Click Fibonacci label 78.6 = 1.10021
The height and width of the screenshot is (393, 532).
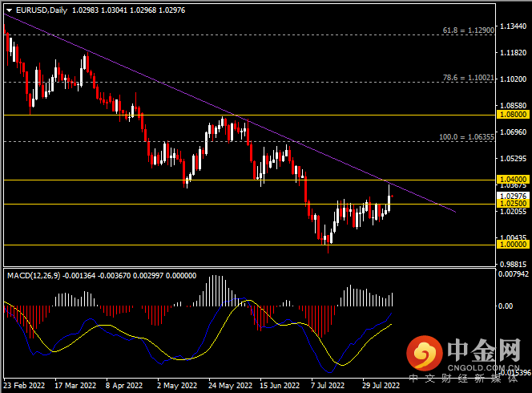(468, 78)
